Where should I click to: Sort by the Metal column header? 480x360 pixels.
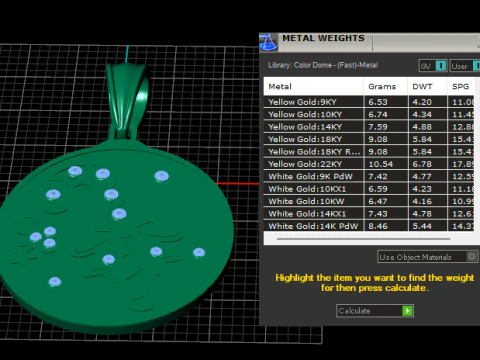tap(313, 87)
